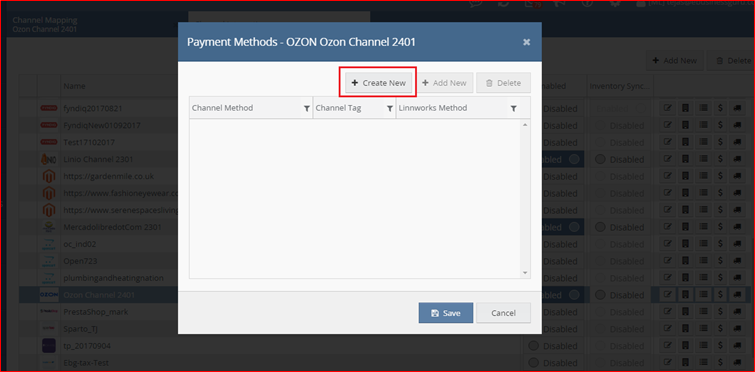755x372 pixels.
Task: Toggle the enabled switch for tp_20170904 row
Action: click(x=553, y=346)
